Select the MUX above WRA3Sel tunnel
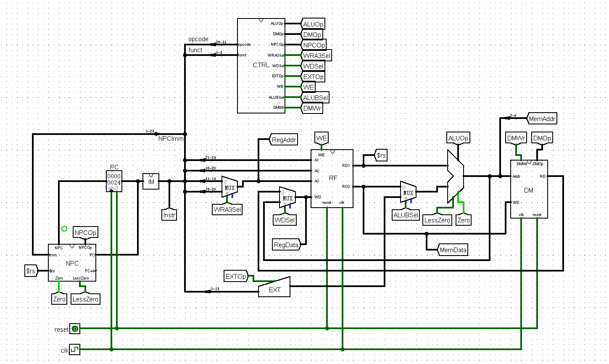 [x=229, y=186]
